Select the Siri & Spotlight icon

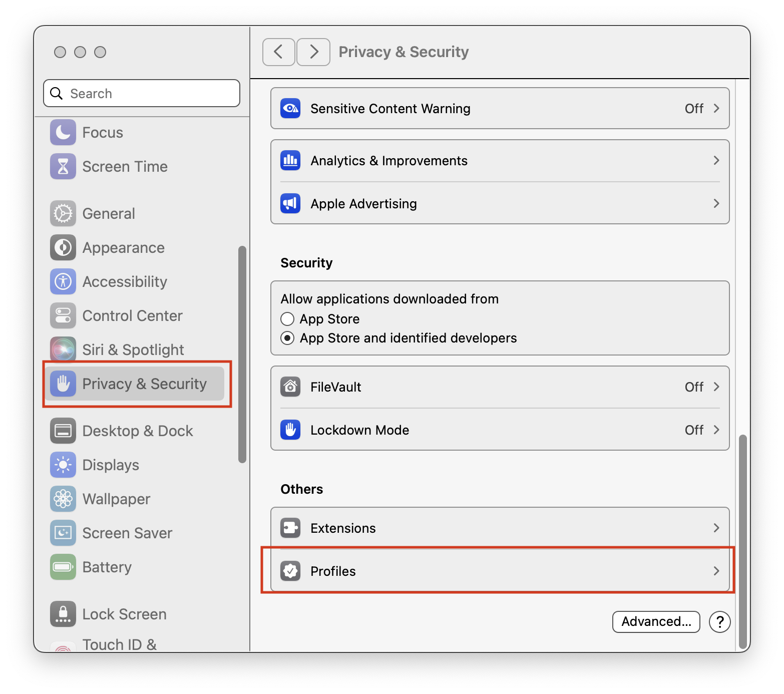pyautogui.click(x=63, y=350)
